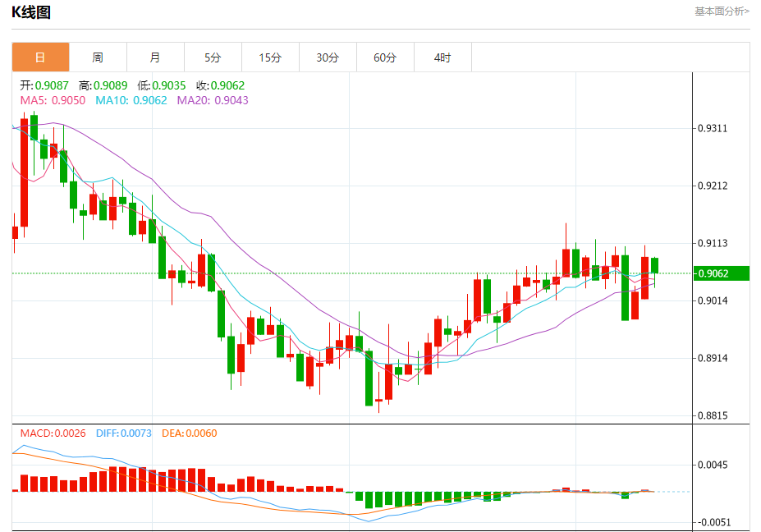This screenshot has height=532, width=761.
Task: Open the 30分 interval tab
Action: [328, 57]
